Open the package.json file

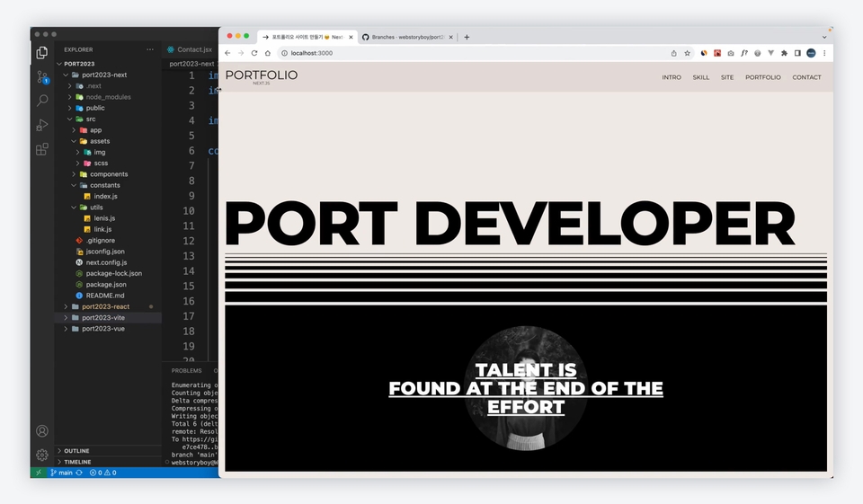pyautogui.click(x=106, y=285)
